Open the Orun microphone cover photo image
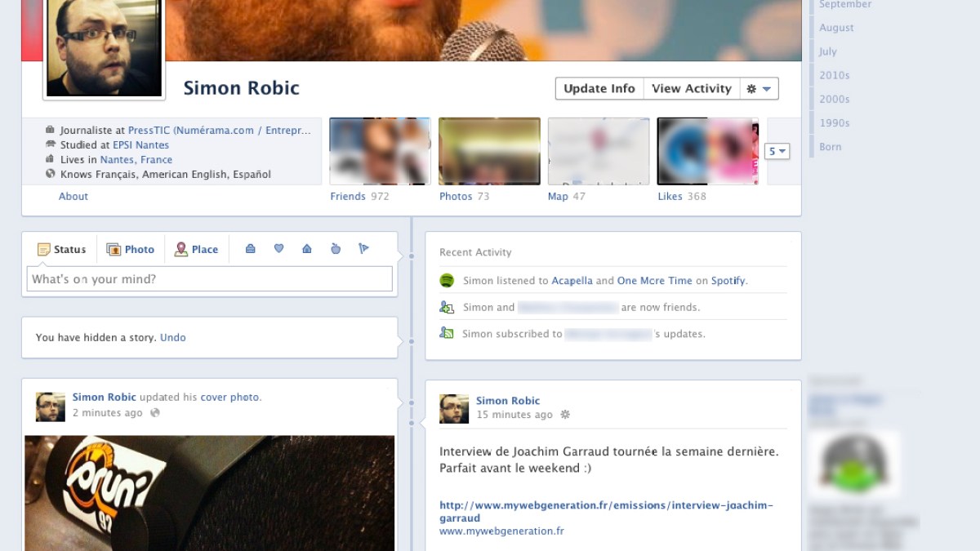The image size is (980, 551). click(x=209, y=493)
